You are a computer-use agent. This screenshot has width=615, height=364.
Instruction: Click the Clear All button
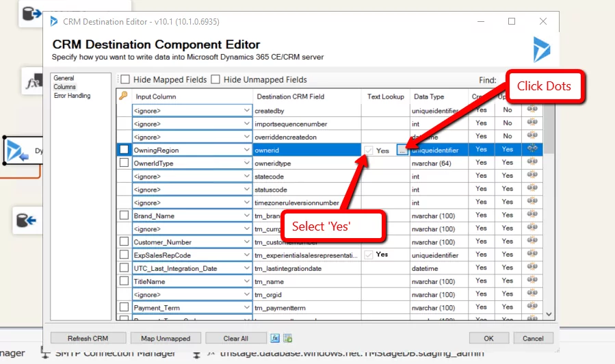[236, 338]
